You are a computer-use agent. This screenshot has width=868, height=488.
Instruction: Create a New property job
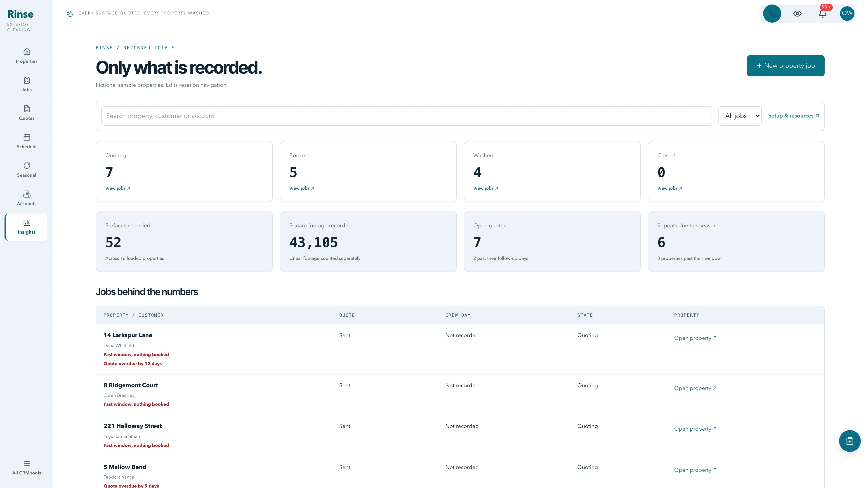pos(785,66)
